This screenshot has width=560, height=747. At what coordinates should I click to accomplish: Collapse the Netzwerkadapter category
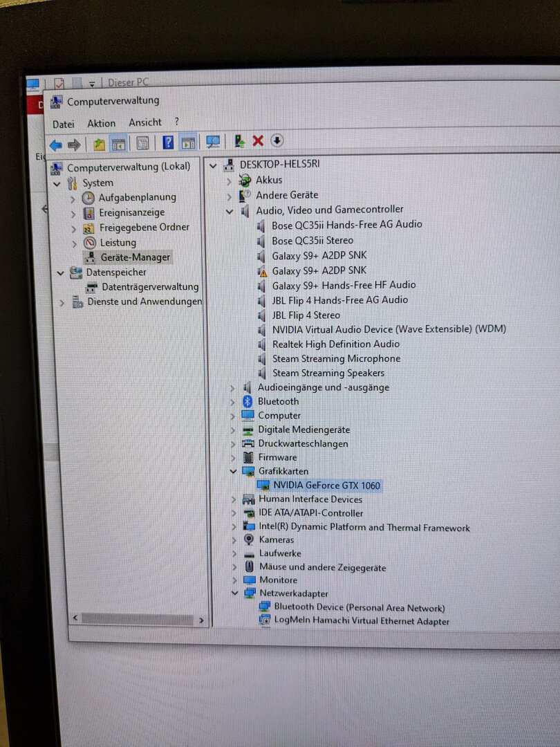234,593
